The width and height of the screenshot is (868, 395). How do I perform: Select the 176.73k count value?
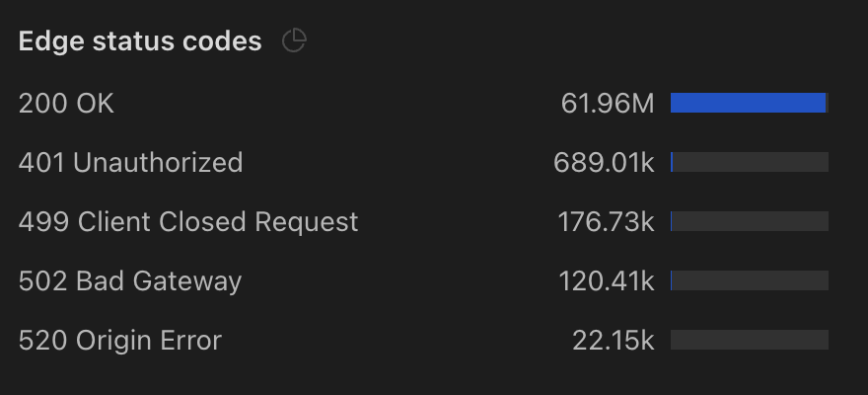pos(606,221)
